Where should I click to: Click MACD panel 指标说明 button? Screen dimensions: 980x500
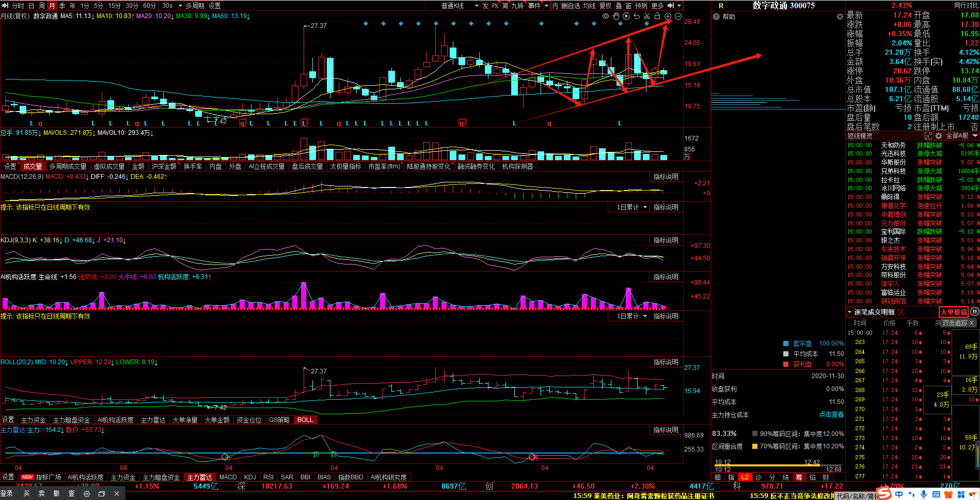tap(666, 177)
